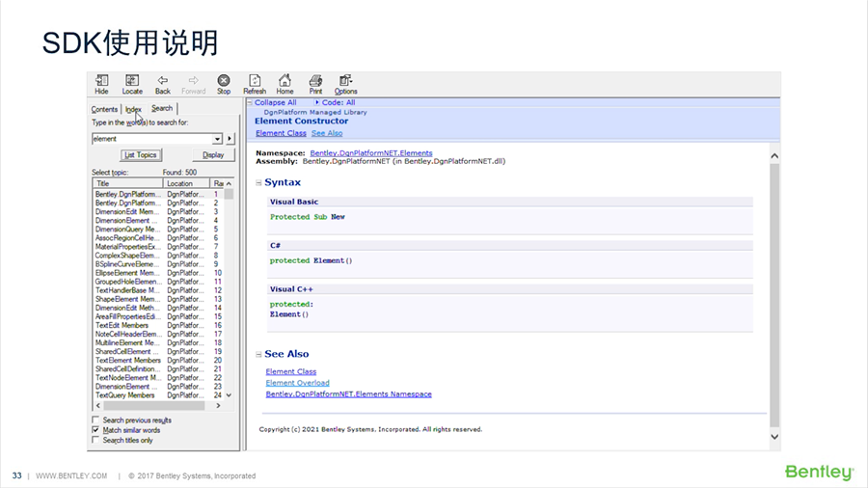The width and height of the screenshot is (868, 488).
Task: Open the Options toolbar menu
Action: coord(345,84)
